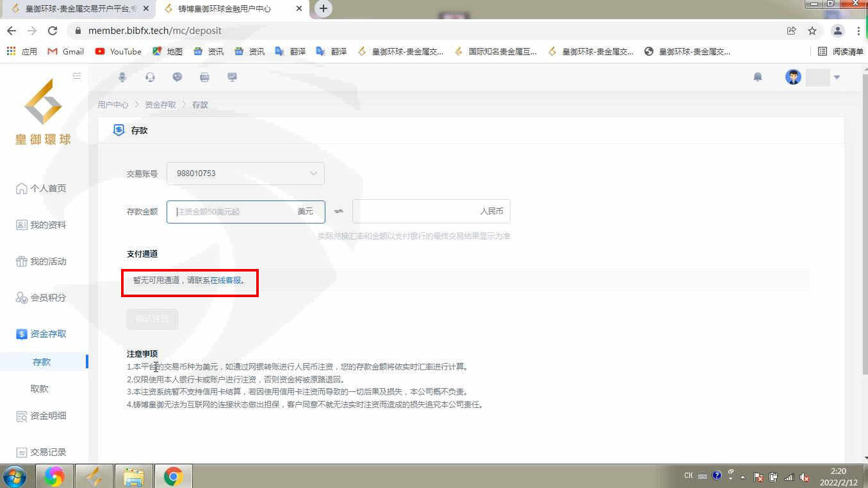Viewport: 868px width, 488px height.
Task: Open 交易记录 in sidebar
Action: point(41,452)
